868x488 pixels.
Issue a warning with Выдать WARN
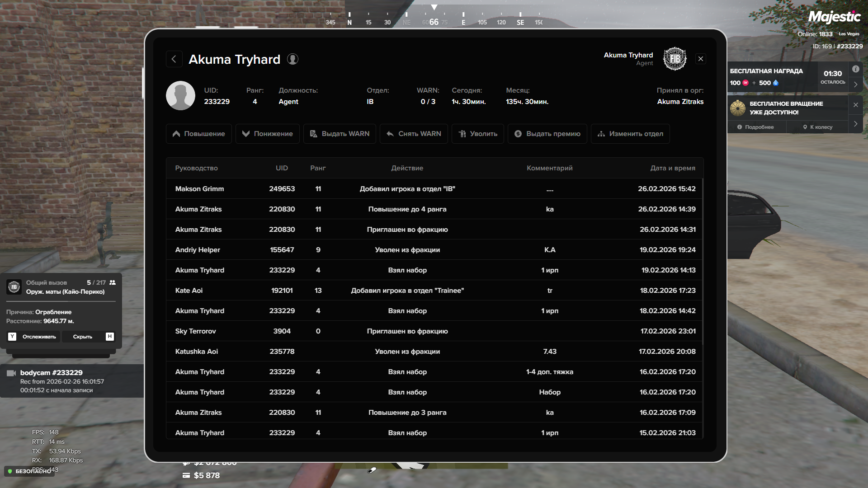coord(340,134)
